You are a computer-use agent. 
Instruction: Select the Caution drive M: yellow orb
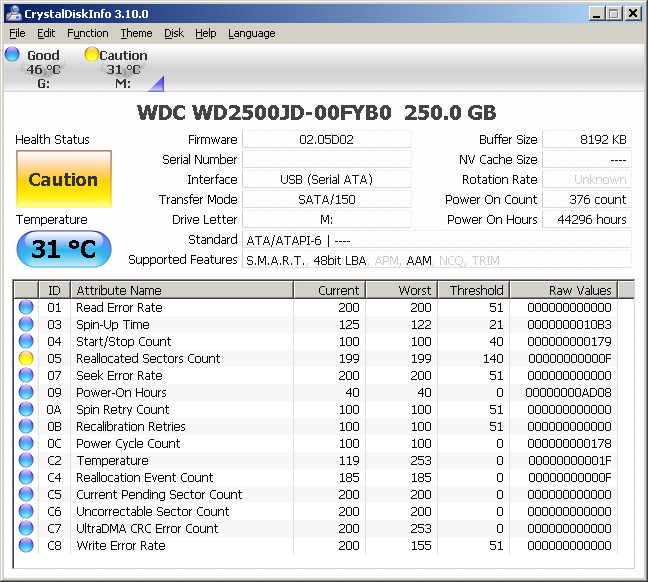[x=92, y=55]
